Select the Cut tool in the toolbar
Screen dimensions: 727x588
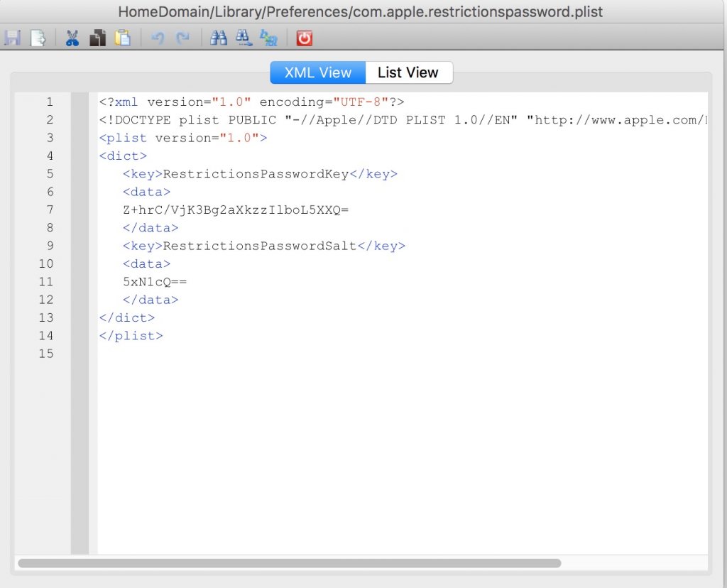click(x=72, y=38)
